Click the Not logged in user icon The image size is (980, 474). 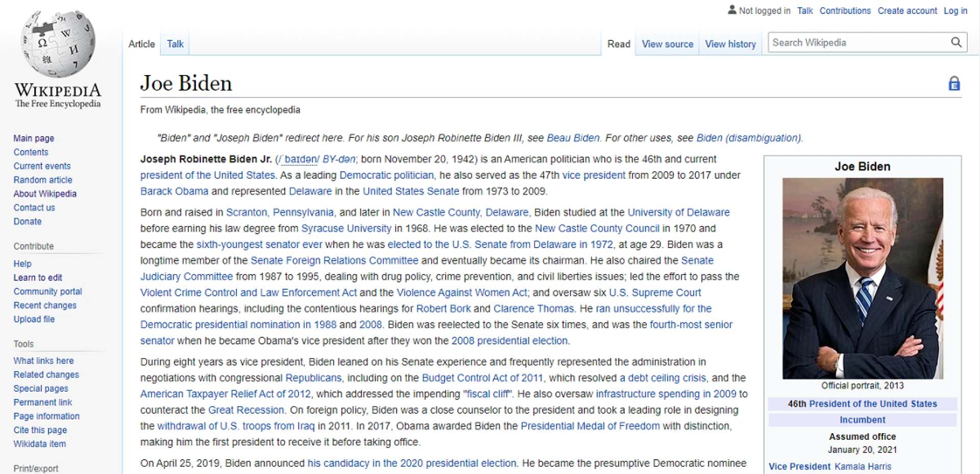(x=732, y=9)
